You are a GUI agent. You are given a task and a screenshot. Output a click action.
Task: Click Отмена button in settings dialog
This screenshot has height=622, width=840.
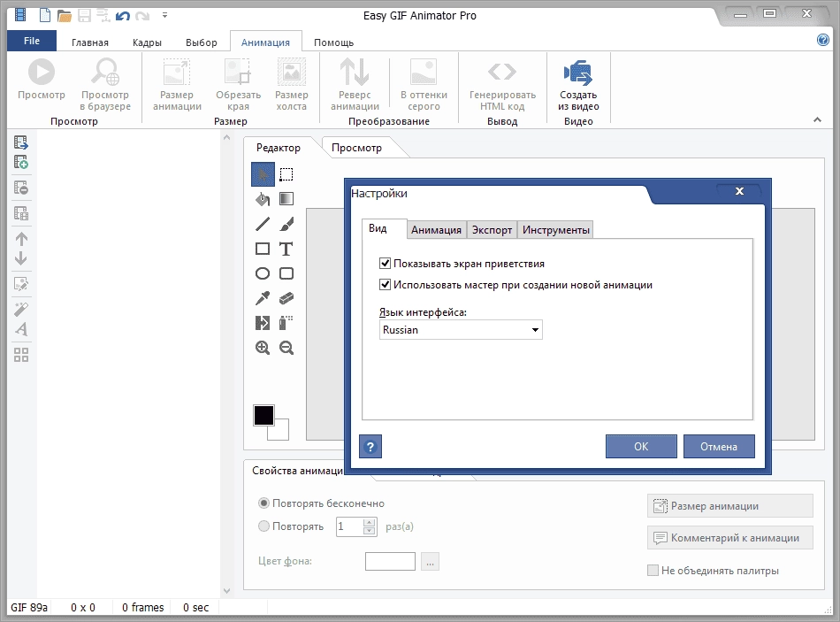[719, 446]
